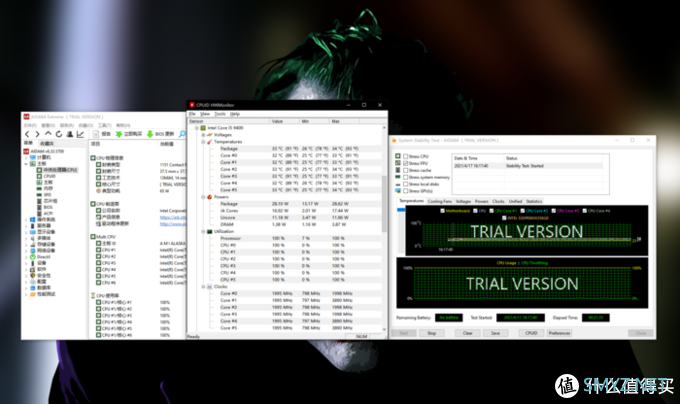Collapse the expanded motherboard tree node
Viewport: 680px width, 404px height.
pos(26,164)
